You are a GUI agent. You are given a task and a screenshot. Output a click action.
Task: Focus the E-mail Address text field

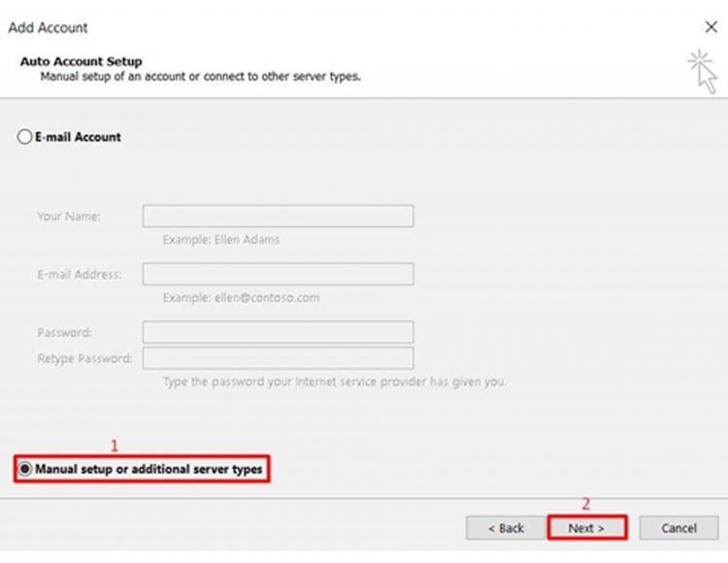(x=279, y=274)
